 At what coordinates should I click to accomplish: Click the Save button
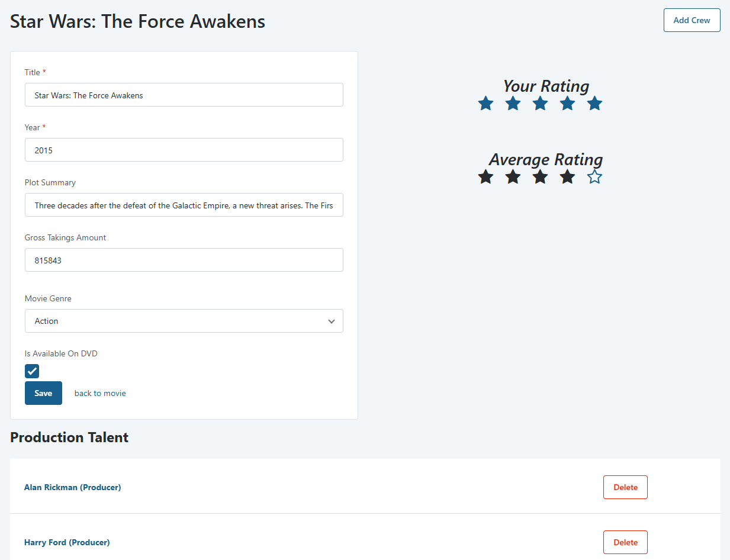point(43,393)
